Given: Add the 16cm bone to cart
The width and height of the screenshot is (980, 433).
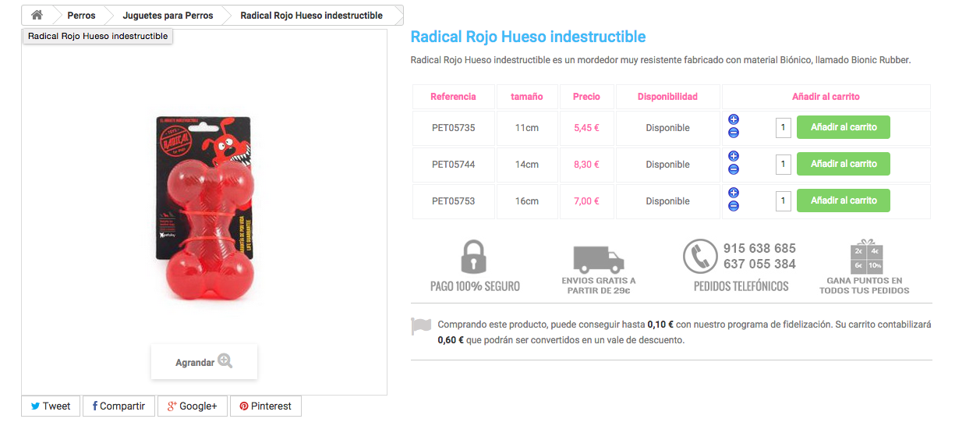Looking at the screenshot, I should [843, 201].
